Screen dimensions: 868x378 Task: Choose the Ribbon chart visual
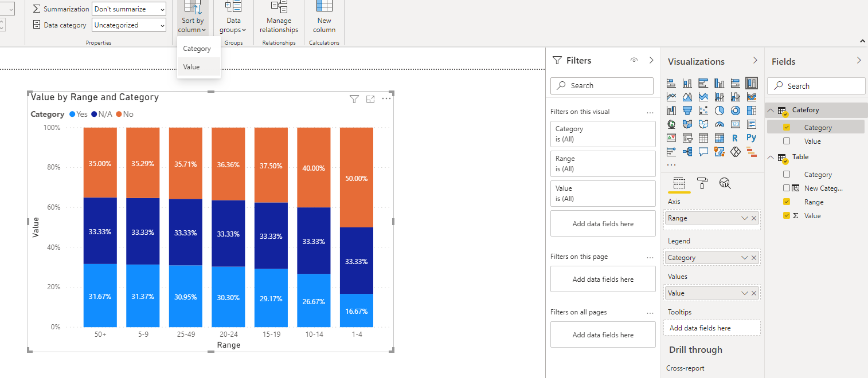point(752,97)
